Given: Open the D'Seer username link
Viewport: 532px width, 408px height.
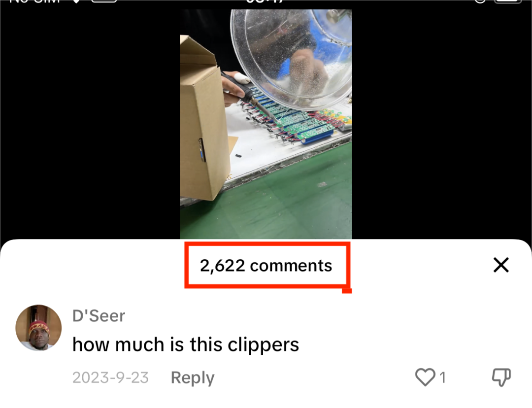Looking at the screenshot, I should click(99, 316).
